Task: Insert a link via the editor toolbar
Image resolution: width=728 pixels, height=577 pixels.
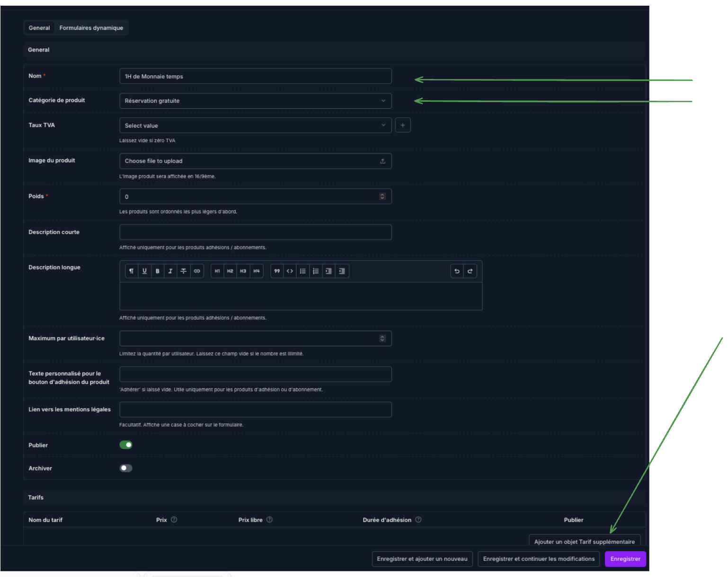Action: tap(197, 271)
